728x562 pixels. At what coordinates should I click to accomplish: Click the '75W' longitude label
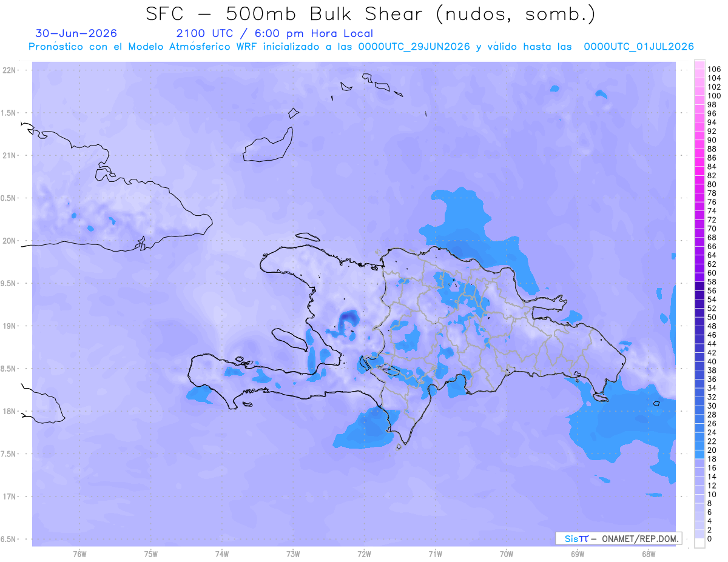pyautogui.click(x=151, y=554)
